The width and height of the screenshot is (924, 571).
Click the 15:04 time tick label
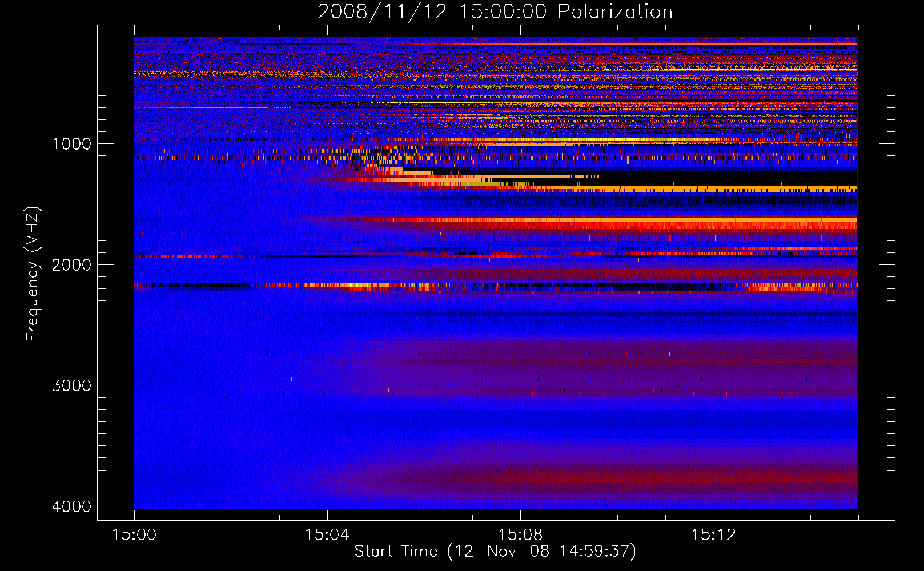(x=327, y=535)
